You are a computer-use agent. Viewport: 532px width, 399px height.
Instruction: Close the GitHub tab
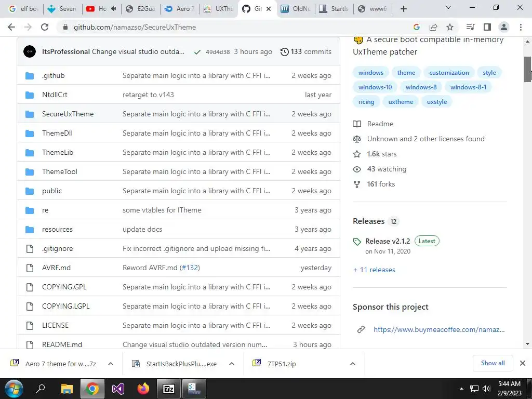point(269,9)
